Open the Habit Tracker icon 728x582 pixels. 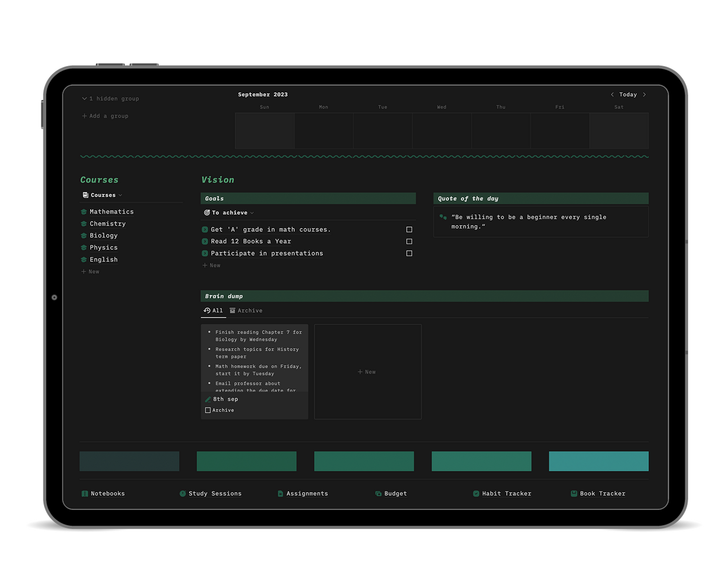pyautogui.click(x=476, y=493)
